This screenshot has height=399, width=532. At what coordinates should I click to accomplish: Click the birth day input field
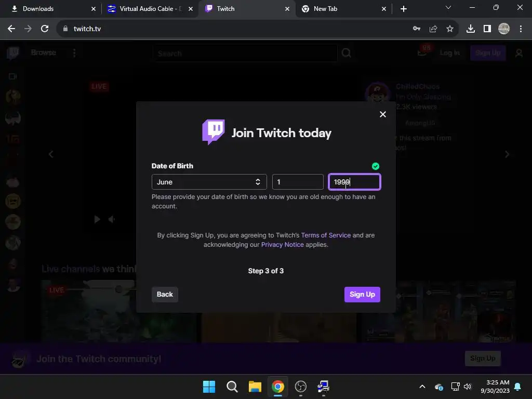point(298,182)
